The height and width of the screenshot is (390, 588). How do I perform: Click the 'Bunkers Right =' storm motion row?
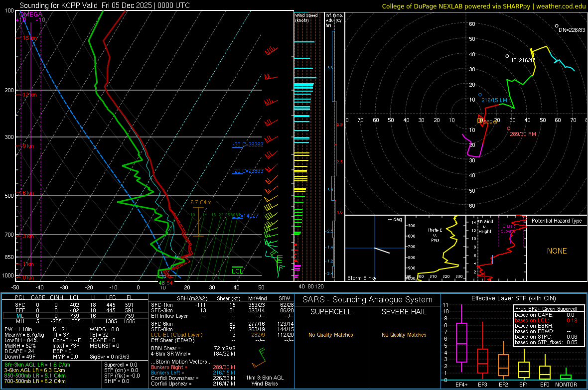(193, 367)
